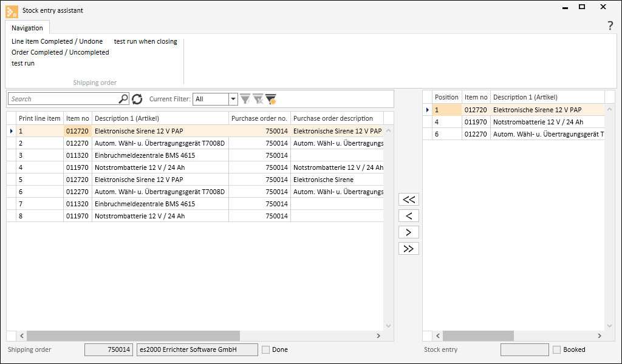Image resolution: width=622 pixels, height=364 pixels.
Task: Switch to the Navigation tab
Action: click(x=27, y=28)
